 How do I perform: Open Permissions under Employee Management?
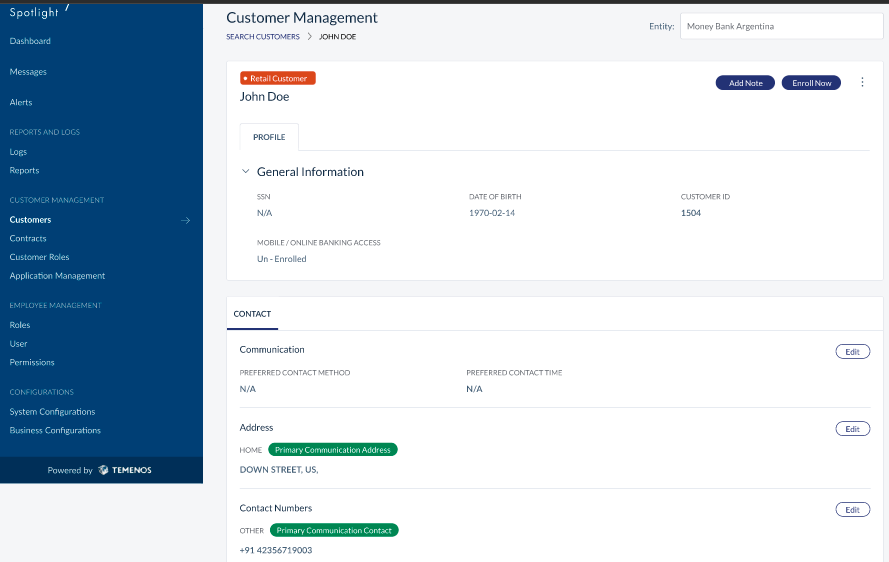tap(32, 362)
